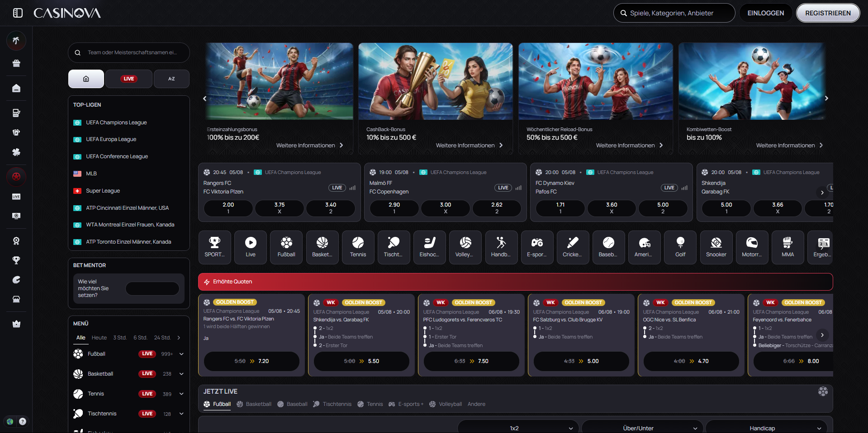The height and width of the screenshot is (433, 868).
Task: Open the Snooker sport category
Action: [716, 247]
